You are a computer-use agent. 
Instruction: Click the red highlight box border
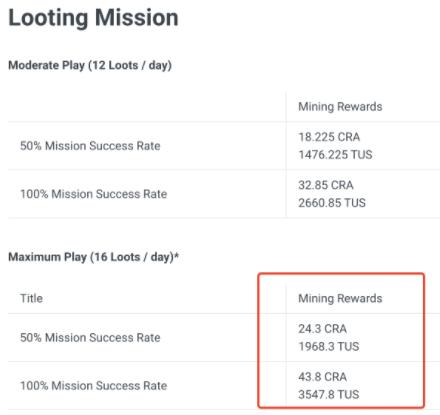pyautogui.click(x=341, y=274)
